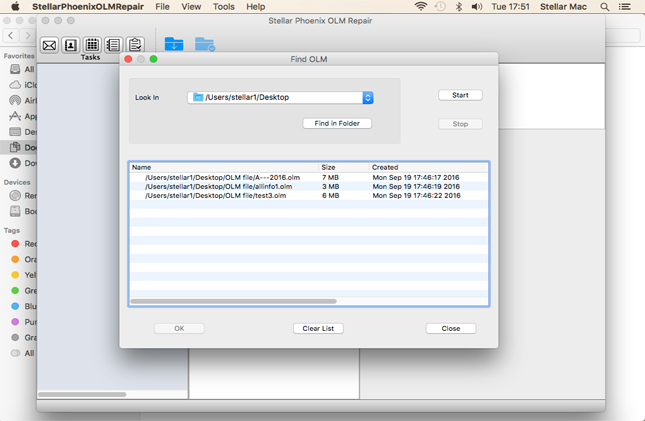Viewport: 645px width, 421px height.
Task: Open Spotlight search magnifier in menu bar
Action: pyautogui.click(x=605, y=7)
